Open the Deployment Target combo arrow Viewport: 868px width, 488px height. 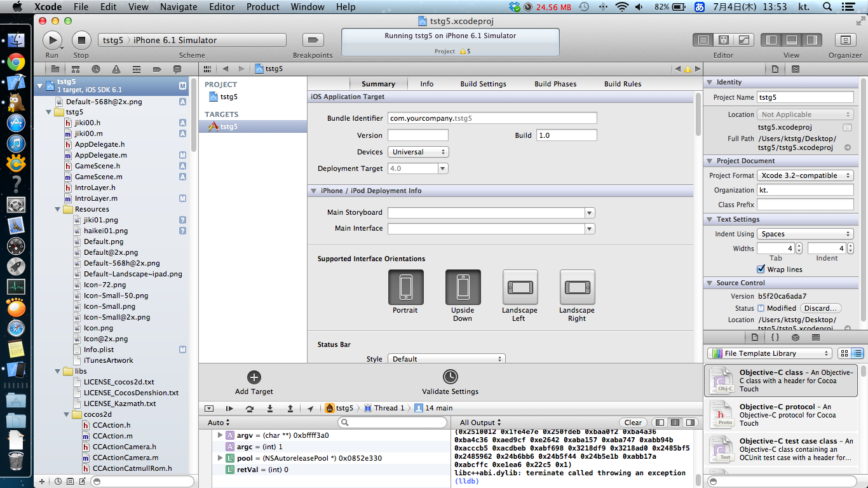coord(443,168)
